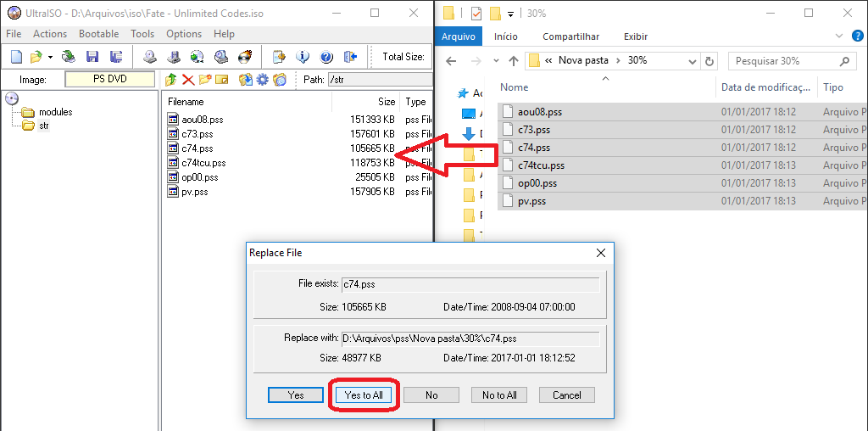Click the New image icon in UltraISO toolbar
The width and height of the screenshot is (868, 431).
pos(16,58)
